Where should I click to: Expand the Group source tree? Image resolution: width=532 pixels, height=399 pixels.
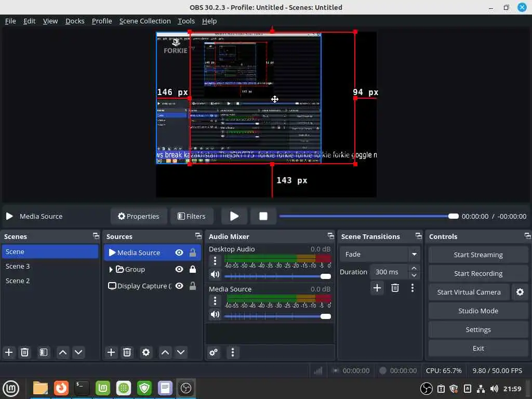click(111, 270)
